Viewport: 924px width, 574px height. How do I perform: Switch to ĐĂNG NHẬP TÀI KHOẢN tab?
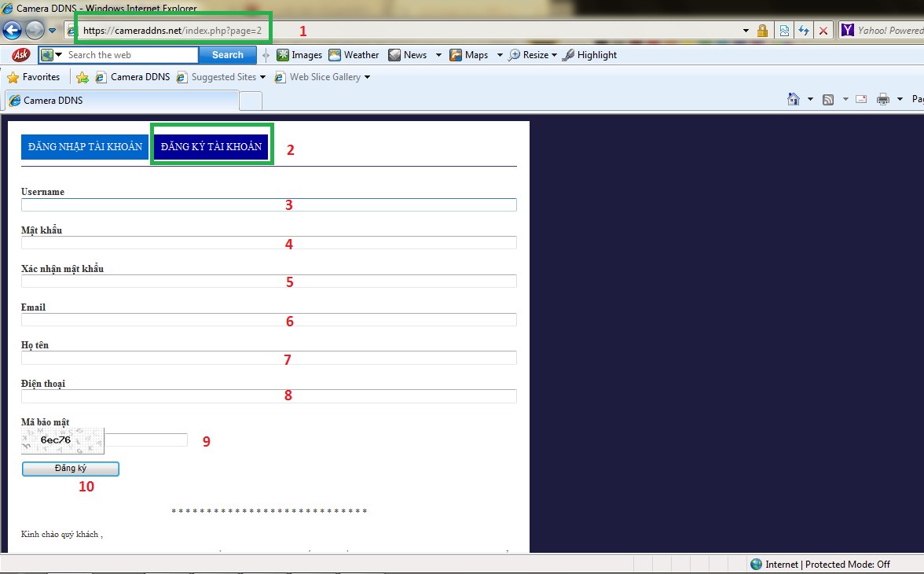coord(85,147)
